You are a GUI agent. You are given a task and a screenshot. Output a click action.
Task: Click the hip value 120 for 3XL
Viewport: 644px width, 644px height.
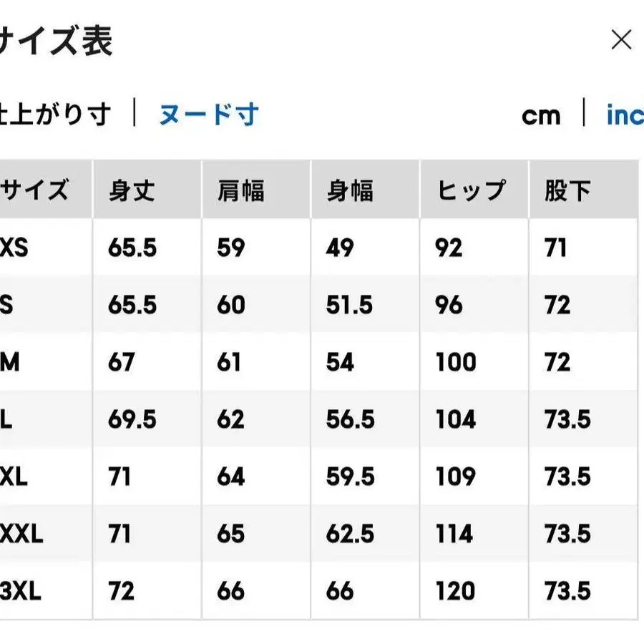(x=456, y=591)
